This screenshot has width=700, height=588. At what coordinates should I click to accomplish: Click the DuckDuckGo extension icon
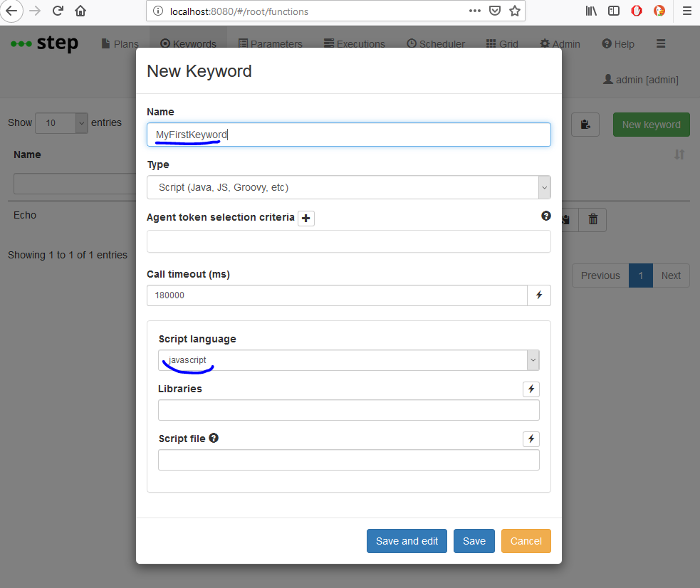click(659, 11)
